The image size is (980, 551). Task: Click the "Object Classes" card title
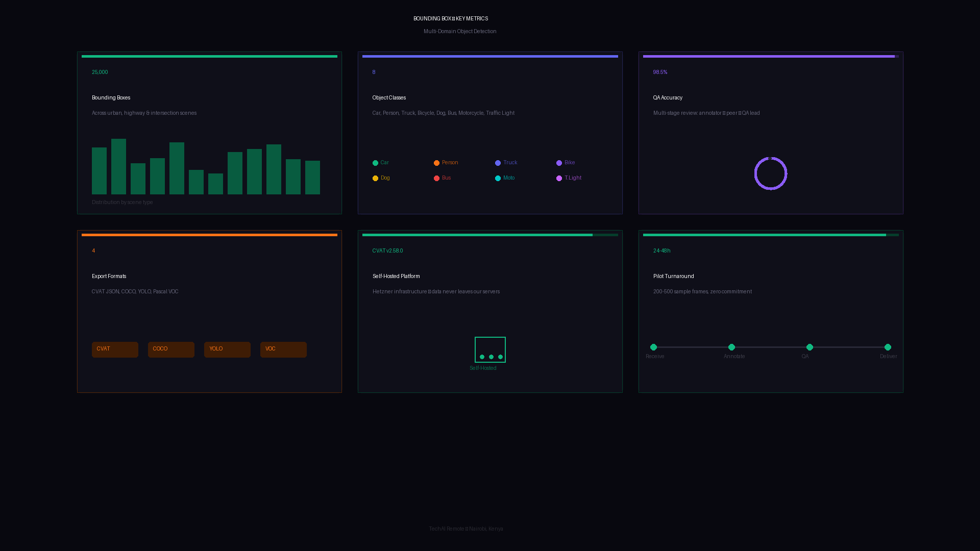389,98
